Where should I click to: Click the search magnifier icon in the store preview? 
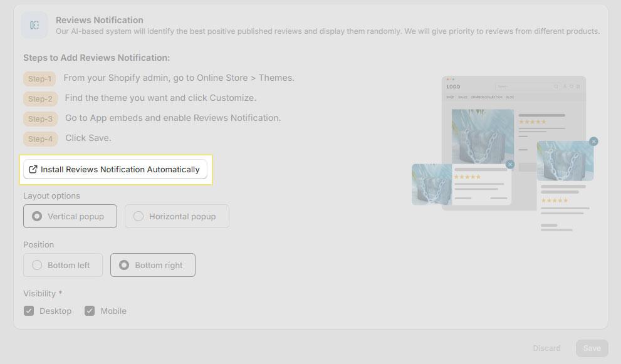[x=556, y=86]
